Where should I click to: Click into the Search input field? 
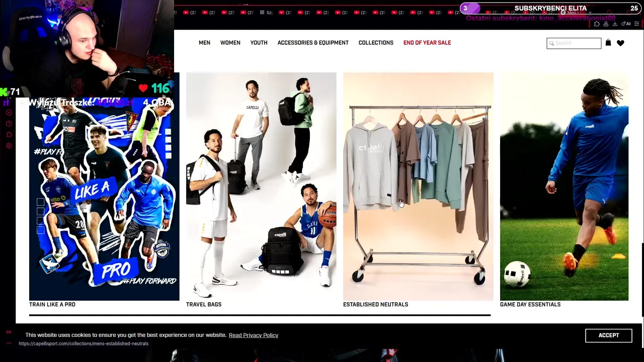pyautogui.click(x=574, y=43)
